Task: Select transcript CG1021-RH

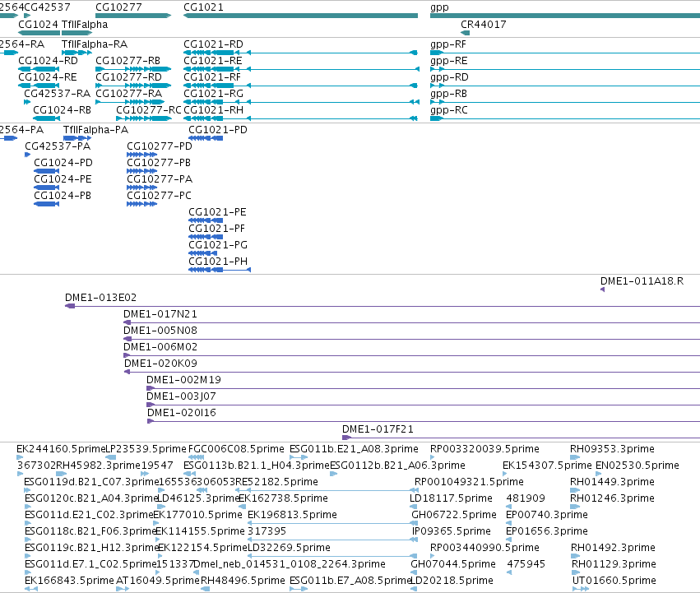Action: tap(213, 110)
